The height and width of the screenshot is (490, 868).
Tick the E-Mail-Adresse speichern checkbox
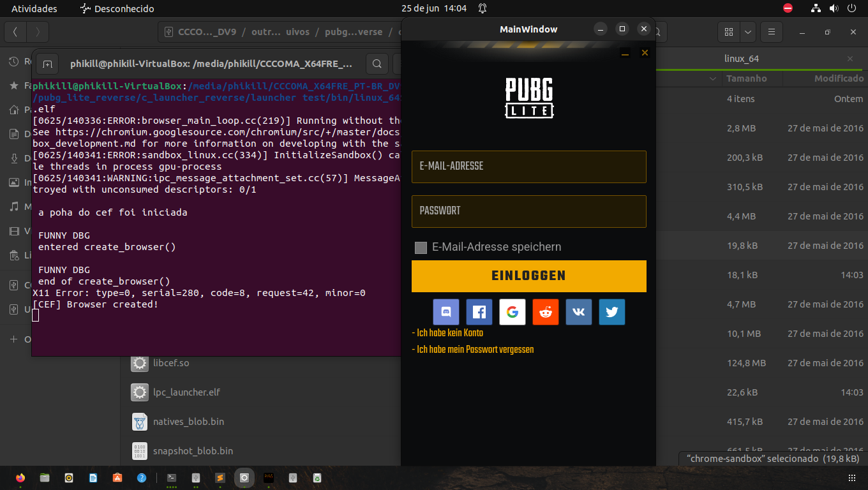point(421,248)
